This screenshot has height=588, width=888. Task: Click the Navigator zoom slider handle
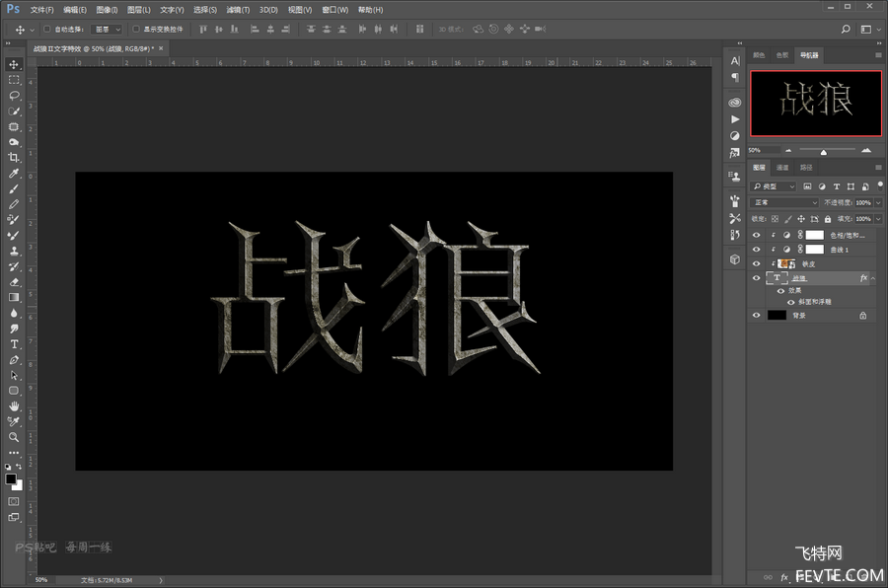pos(824,152)
